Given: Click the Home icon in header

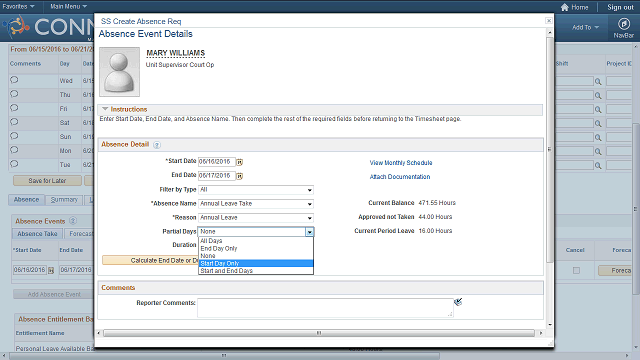Looking at the screenshot, I should click(564, 7).
